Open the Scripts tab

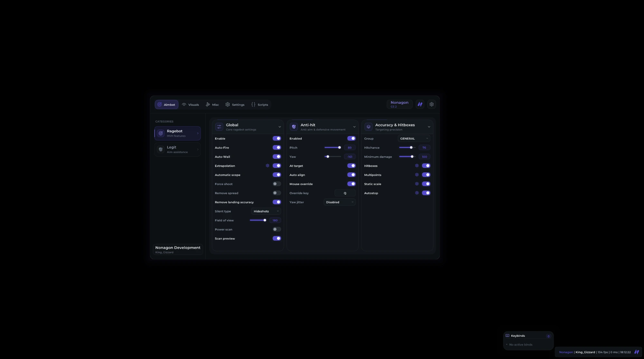click(260, 104)
